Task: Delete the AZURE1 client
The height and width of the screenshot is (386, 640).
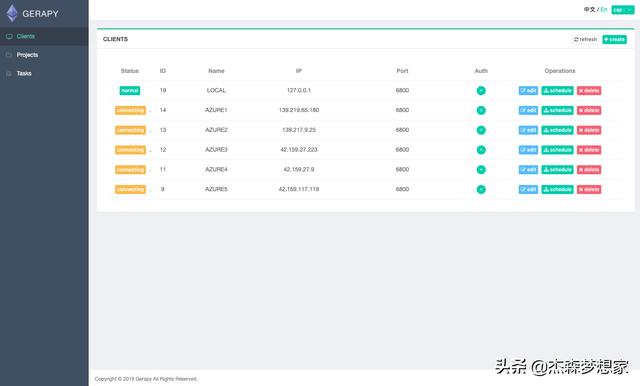Action: (589, 110)
